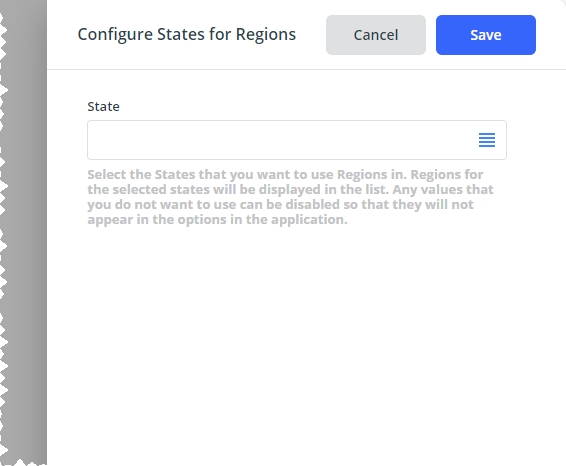
Task: Click the word Regions in the title
Action: click(x=266, y=35)
